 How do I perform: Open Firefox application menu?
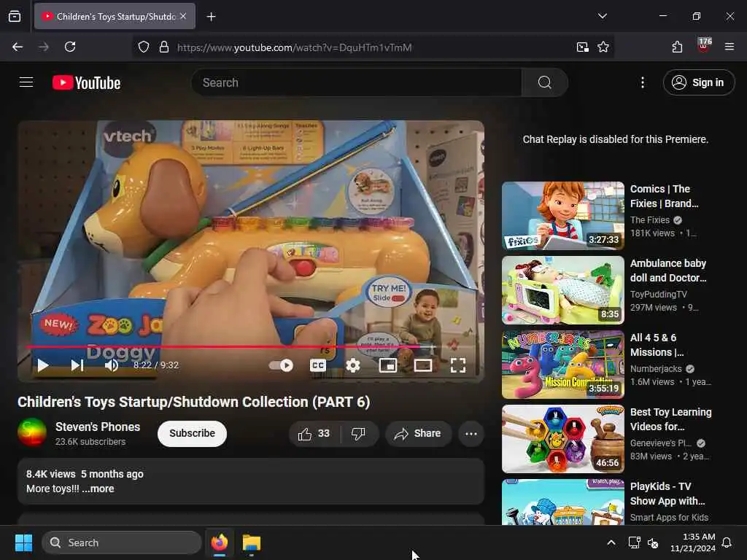pyautogui.click(x=729, y=47)
